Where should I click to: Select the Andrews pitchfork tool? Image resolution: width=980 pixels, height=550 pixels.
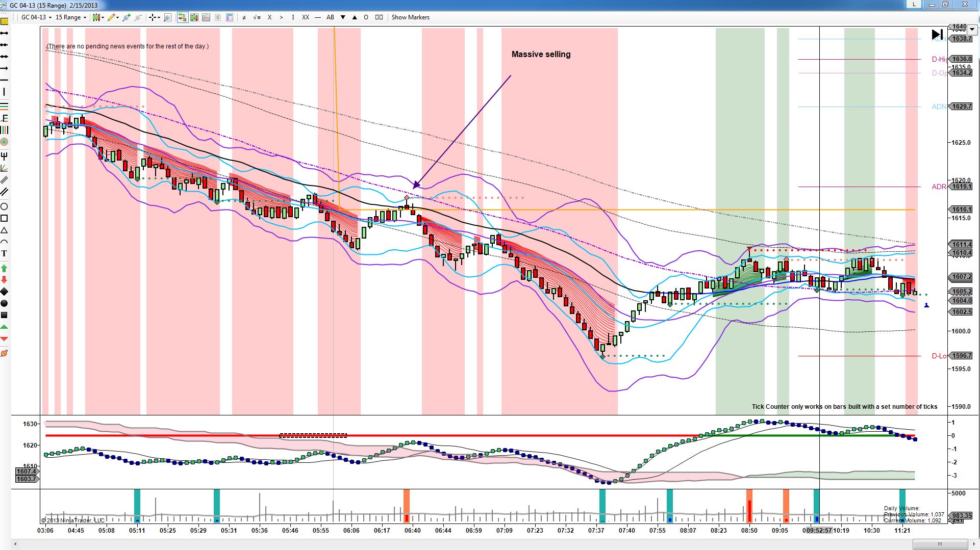5,156
